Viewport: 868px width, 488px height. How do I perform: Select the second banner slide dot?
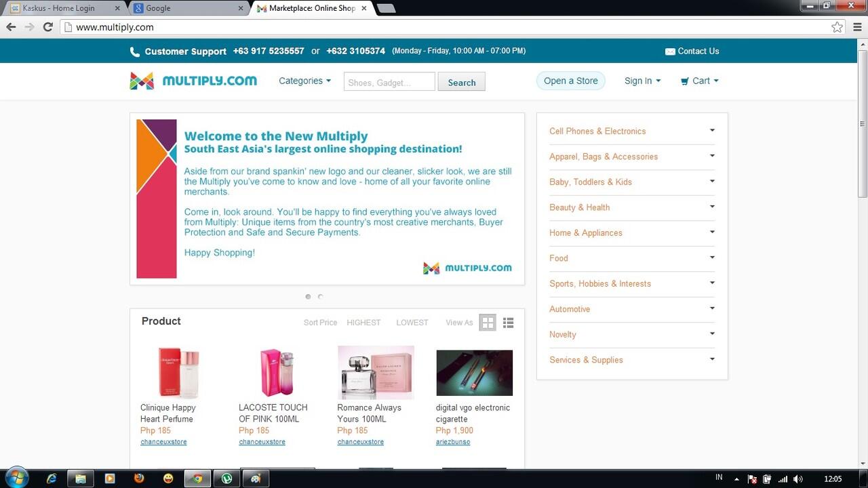320,297
